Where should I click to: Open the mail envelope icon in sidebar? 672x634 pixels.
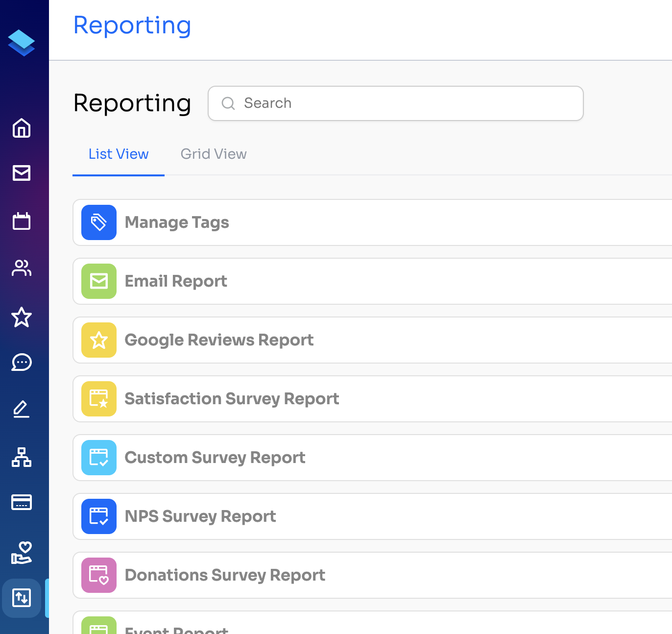click(22, 173)
